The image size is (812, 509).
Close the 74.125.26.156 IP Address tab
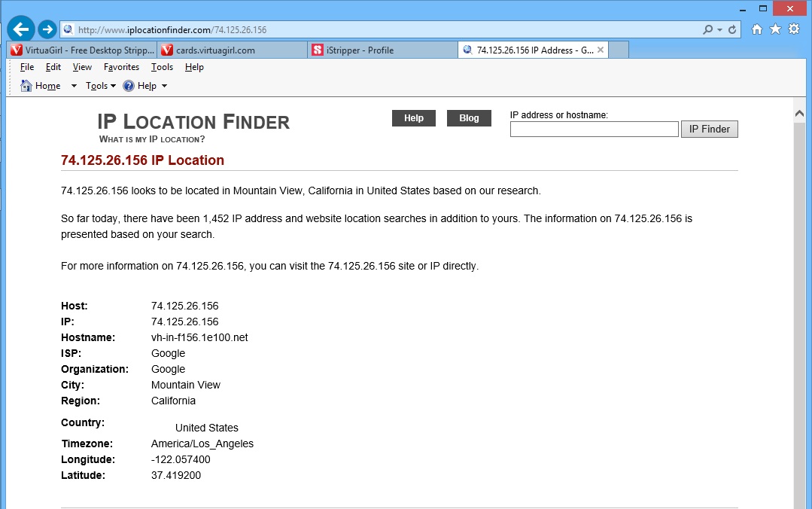click(601, 50)
